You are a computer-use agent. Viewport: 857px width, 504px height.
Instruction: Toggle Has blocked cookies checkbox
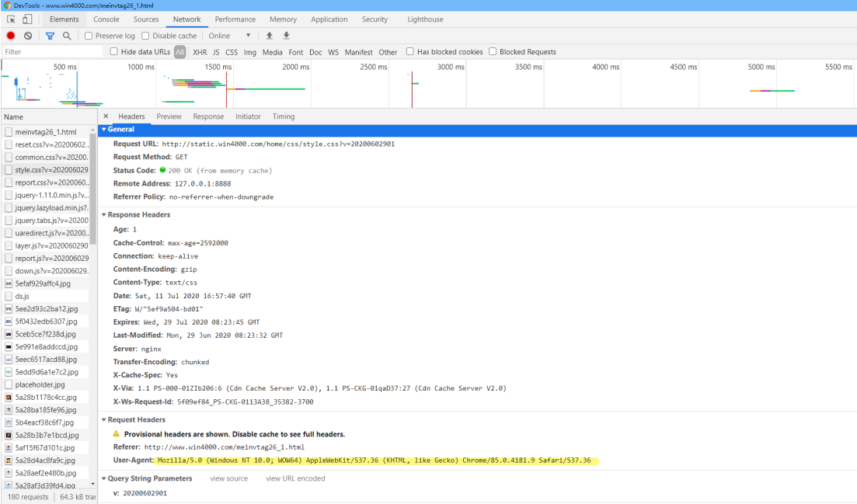(410, 51)
